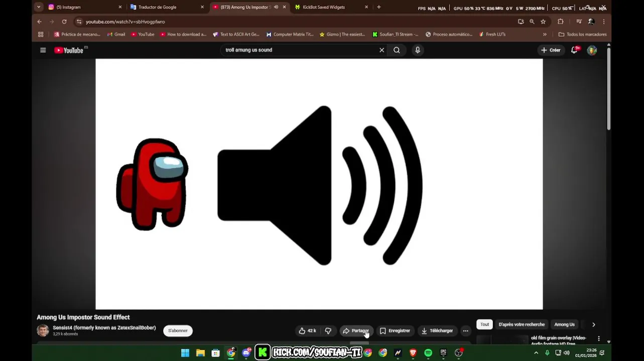Click the page vertical scrollbar thumb
This screenshot has width=644, height=361.
(x=609, y=88)
